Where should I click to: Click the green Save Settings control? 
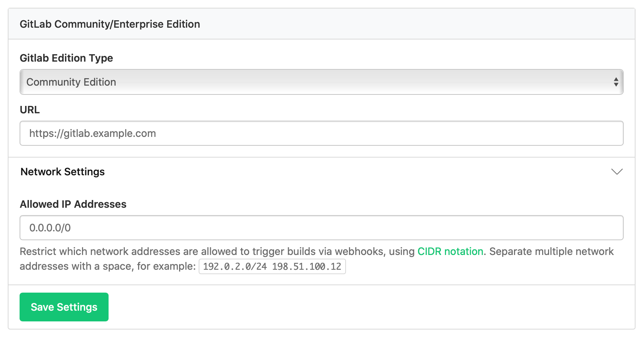coord(64,307)
